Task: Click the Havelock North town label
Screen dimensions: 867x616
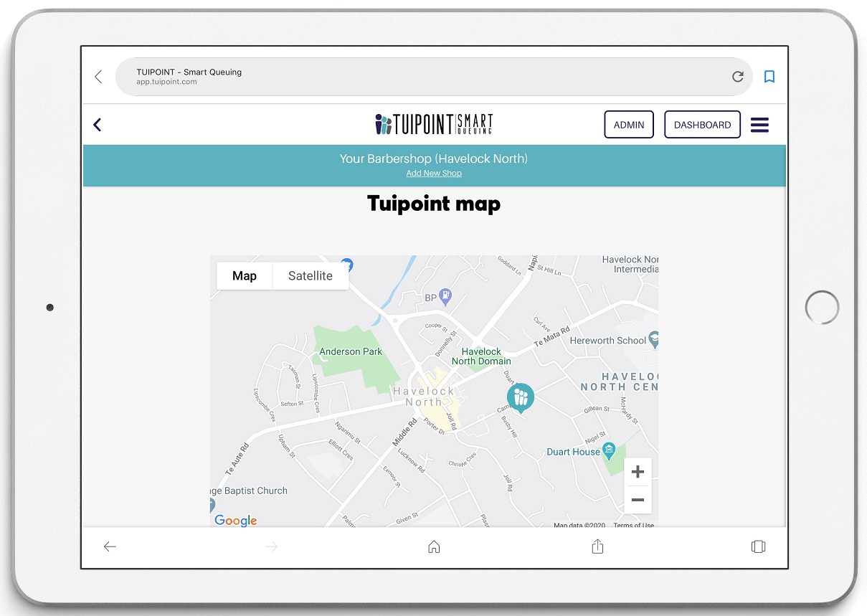Action: coord(424,397)
